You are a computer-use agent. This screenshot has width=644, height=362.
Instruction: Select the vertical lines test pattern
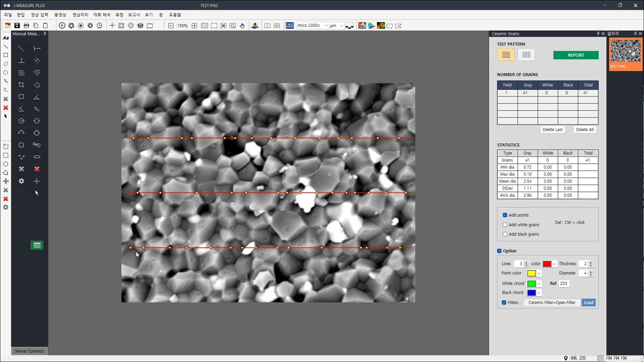pos(526,55)
